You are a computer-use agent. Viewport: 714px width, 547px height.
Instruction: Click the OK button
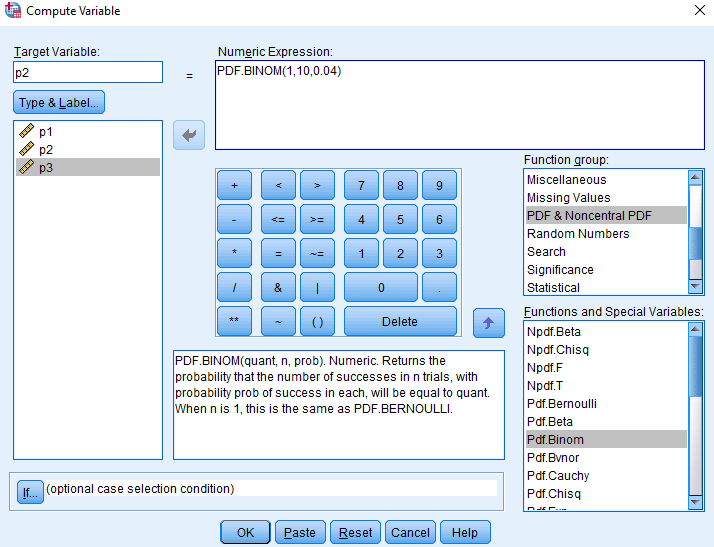[245, 533]
